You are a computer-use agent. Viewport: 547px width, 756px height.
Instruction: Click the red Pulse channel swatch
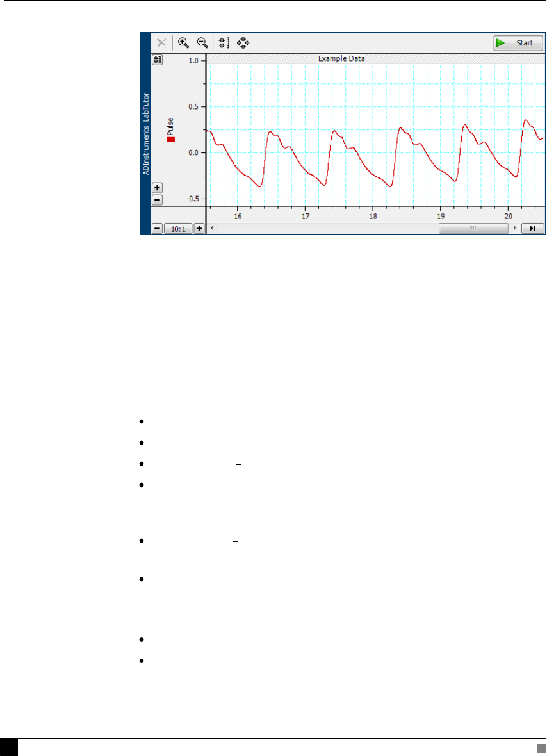(x=170, y=139)
